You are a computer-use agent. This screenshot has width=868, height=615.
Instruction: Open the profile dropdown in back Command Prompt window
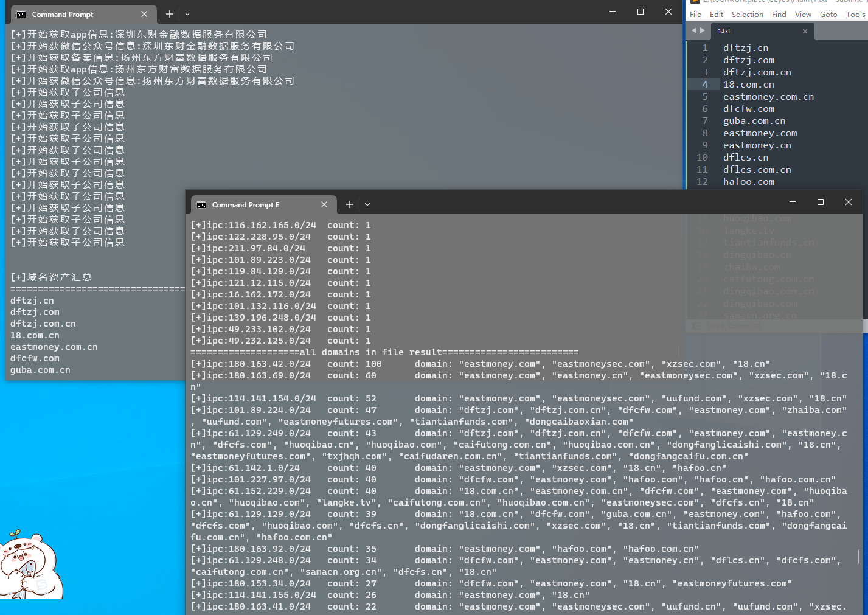pyautogui.click(x=187, y=14)
